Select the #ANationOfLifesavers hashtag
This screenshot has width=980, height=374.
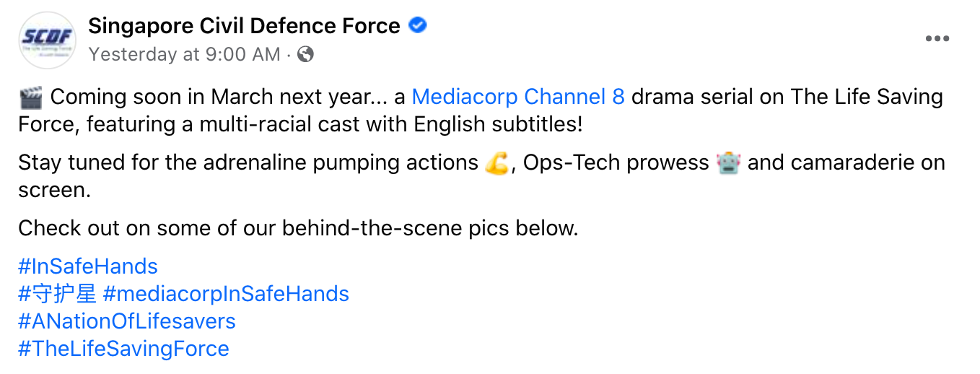127,321
